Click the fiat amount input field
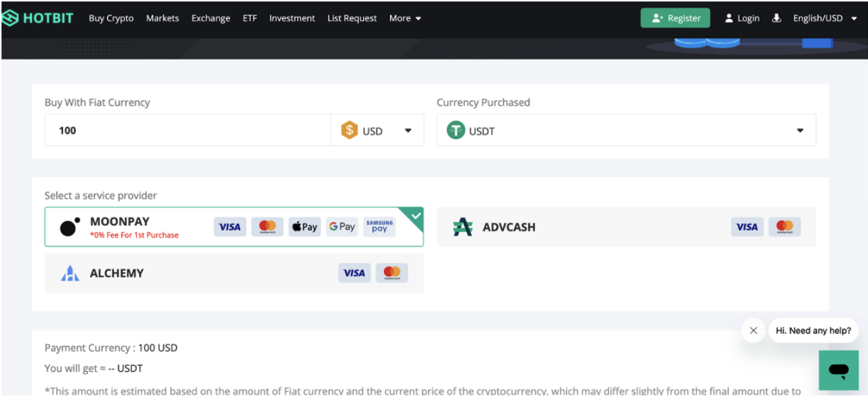 [x=187, y=130]
